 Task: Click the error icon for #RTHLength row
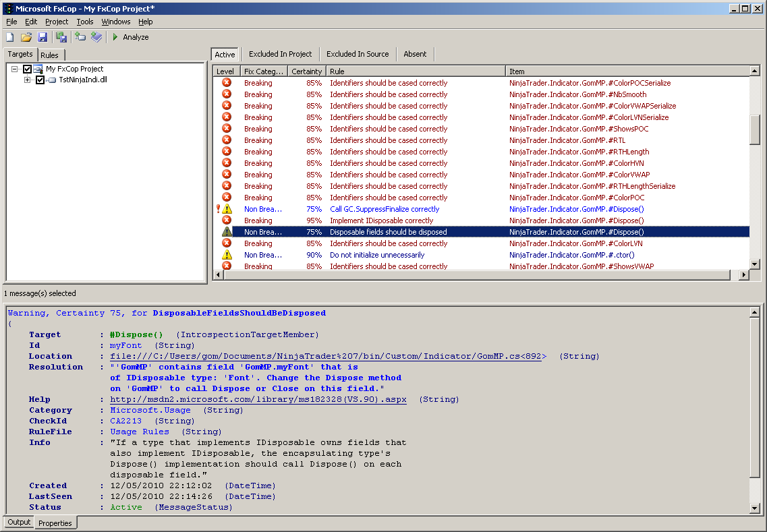227,152
